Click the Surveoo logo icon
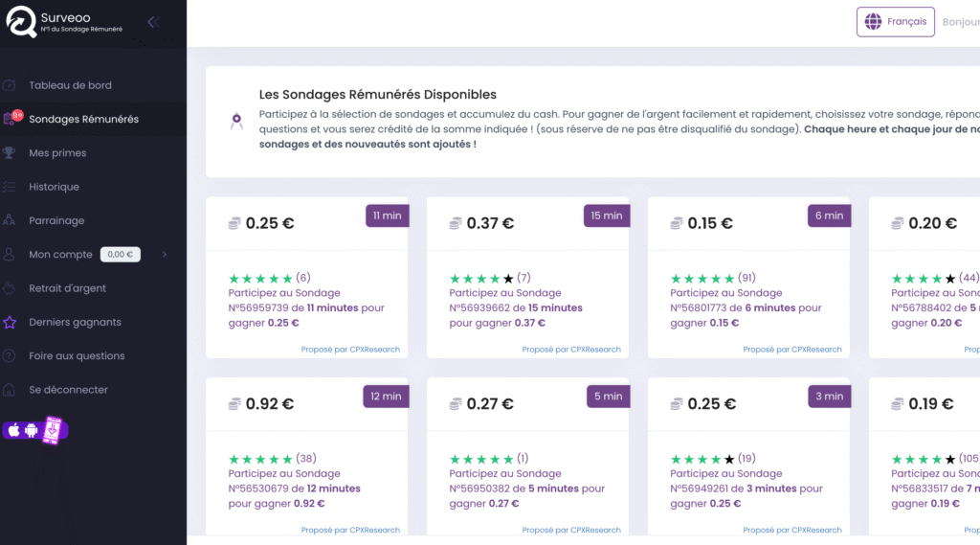The height and width of the screenshot is (545, 980). pos(21,21)
